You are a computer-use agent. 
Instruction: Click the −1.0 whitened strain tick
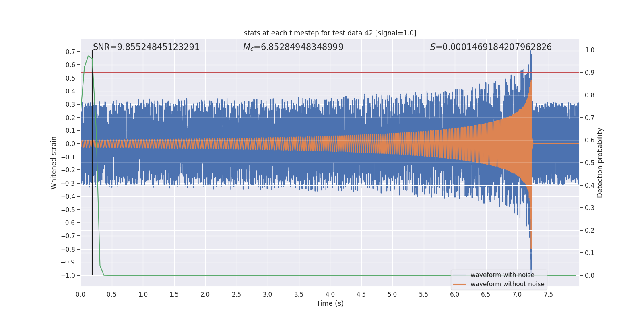pos(68,275)
